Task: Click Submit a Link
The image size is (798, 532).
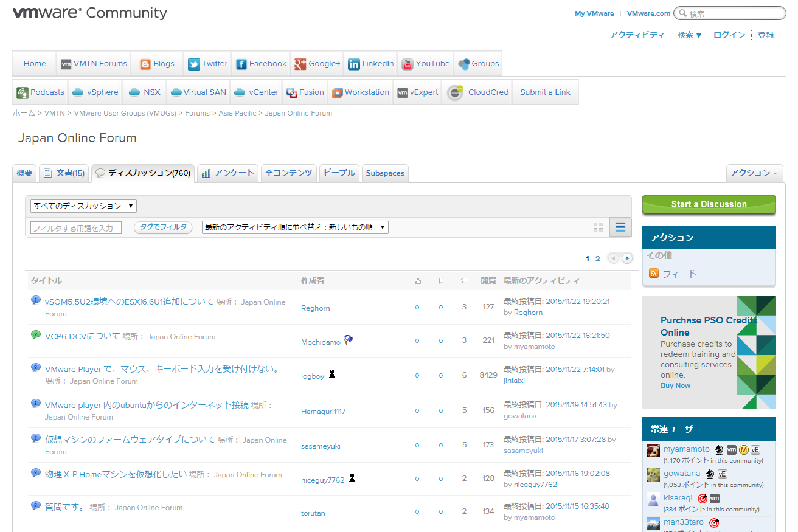Action: (x=546, y=92)
